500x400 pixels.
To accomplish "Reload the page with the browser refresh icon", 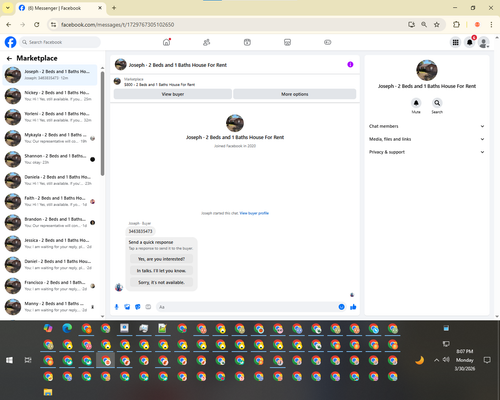I will [x=37, y=24].
